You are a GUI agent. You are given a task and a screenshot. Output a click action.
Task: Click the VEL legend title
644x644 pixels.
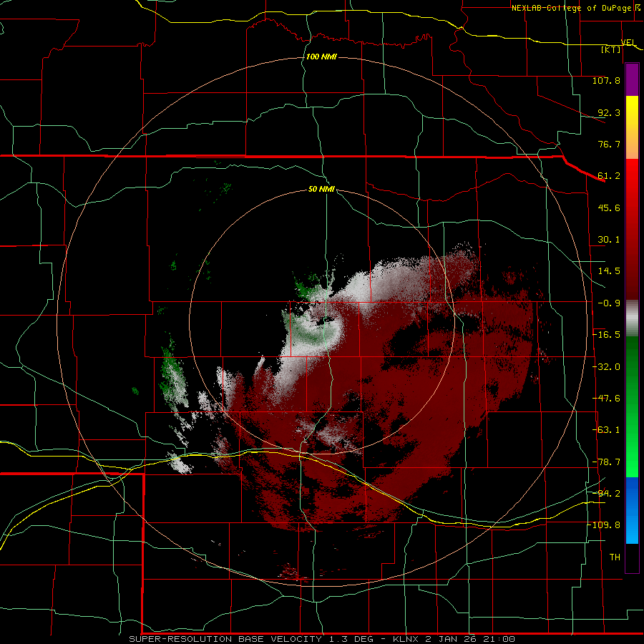tap(628, 42)
